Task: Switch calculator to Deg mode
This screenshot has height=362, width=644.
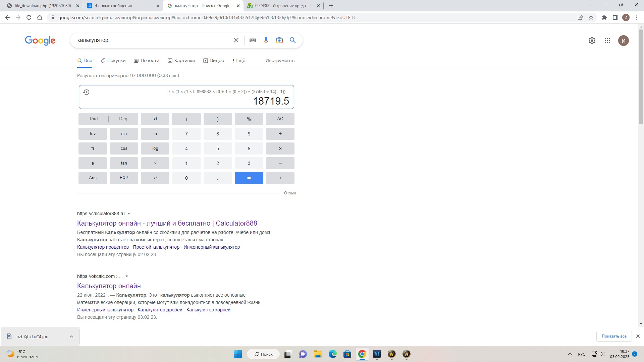Action: [123, 119]
